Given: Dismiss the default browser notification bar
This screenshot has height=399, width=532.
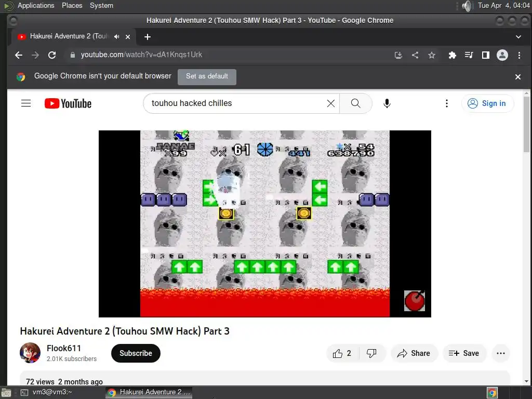Looking at the screenshot, I should pos(518,77).
